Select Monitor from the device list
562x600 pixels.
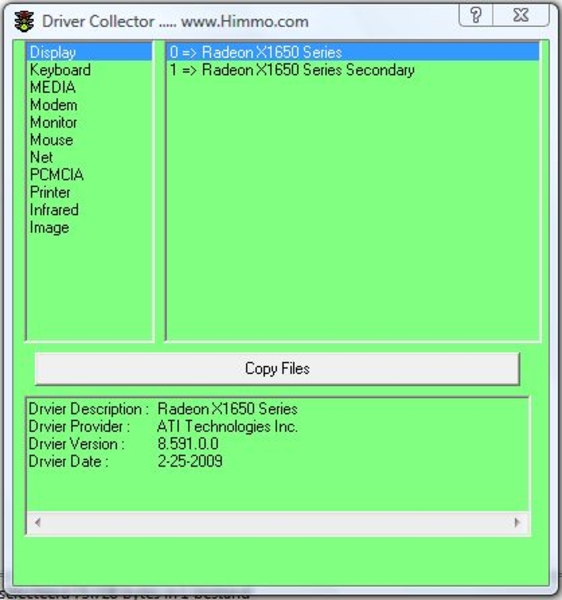[54, 122]
